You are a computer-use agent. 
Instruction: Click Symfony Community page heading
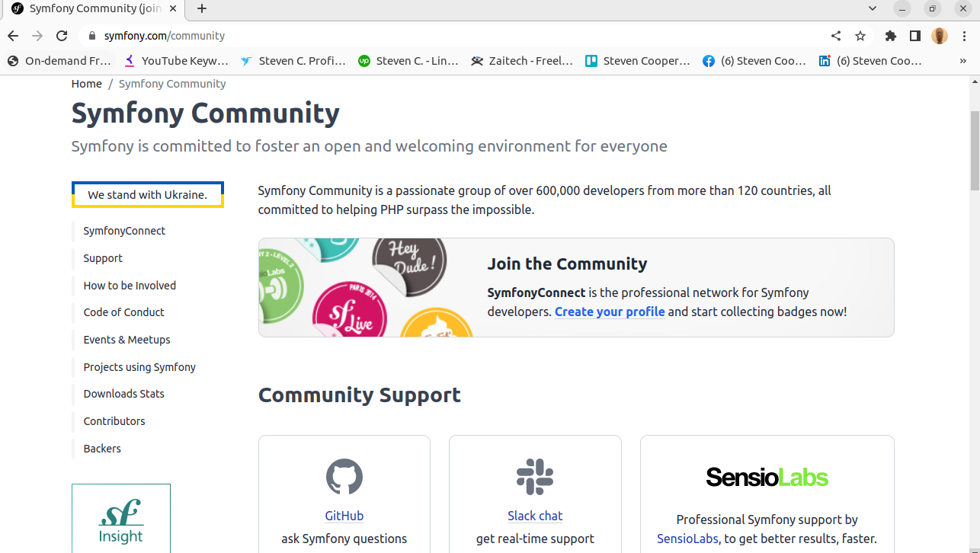coord(206,113)
